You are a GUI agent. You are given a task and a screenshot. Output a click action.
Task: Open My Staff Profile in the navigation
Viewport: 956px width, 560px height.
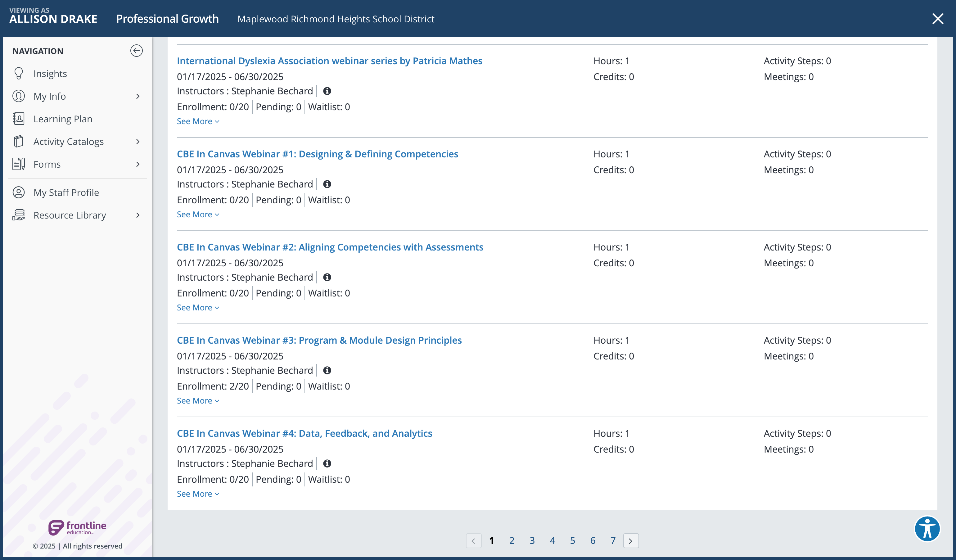[66, 193]
